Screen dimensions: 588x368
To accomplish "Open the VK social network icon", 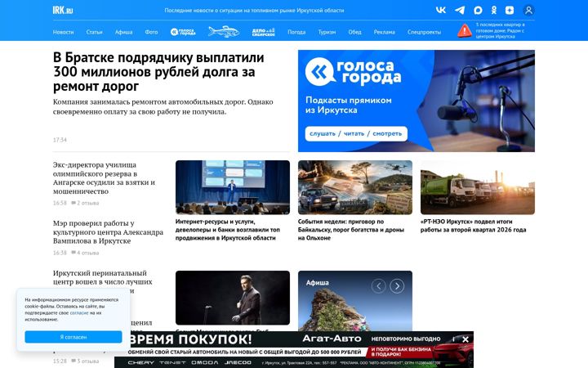I will tap(441, 10).
